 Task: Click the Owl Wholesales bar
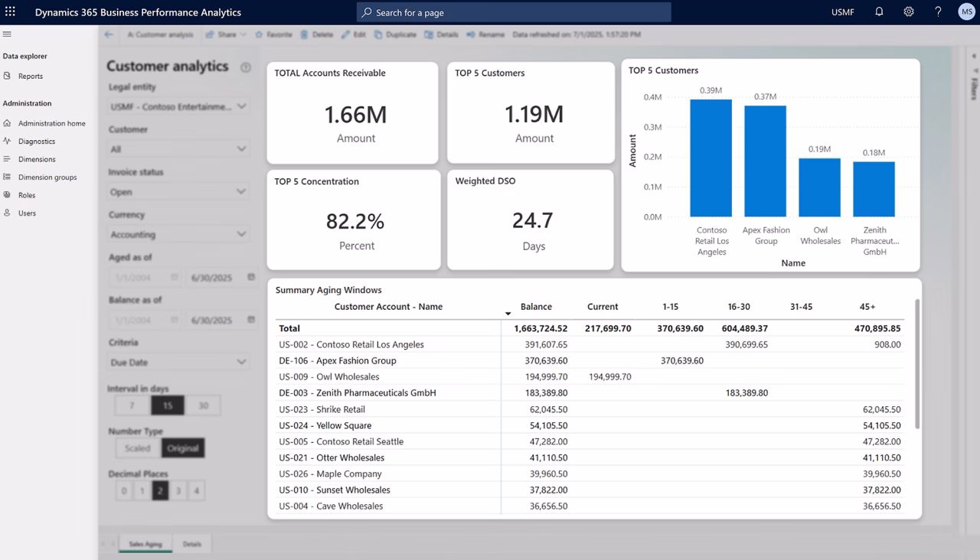(x=820, y=187)
